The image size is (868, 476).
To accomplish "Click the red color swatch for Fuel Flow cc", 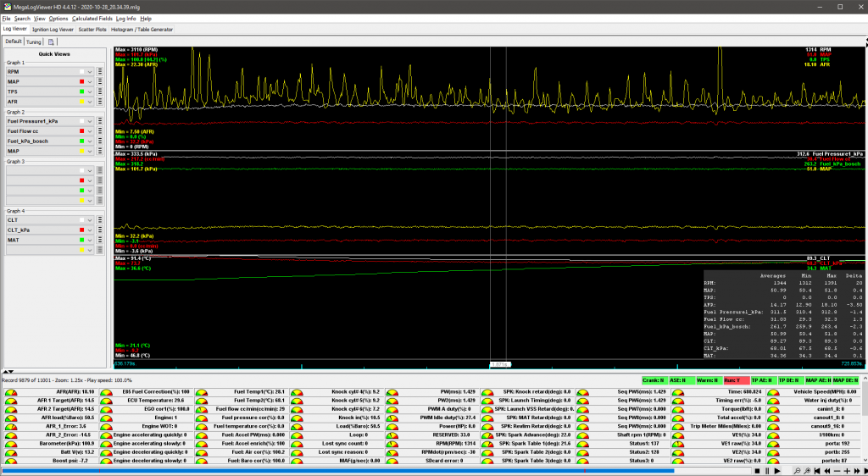I will 82,131.
